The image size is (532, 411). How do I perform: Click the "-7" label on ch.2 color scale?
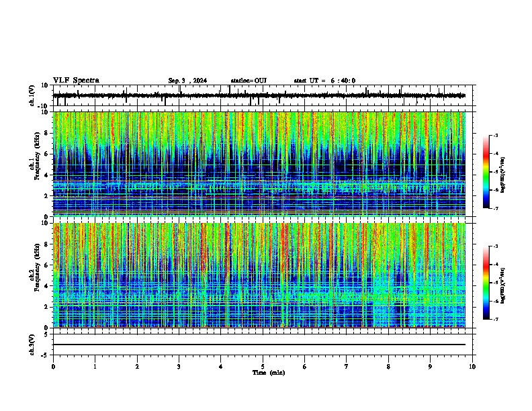[496, 319]
